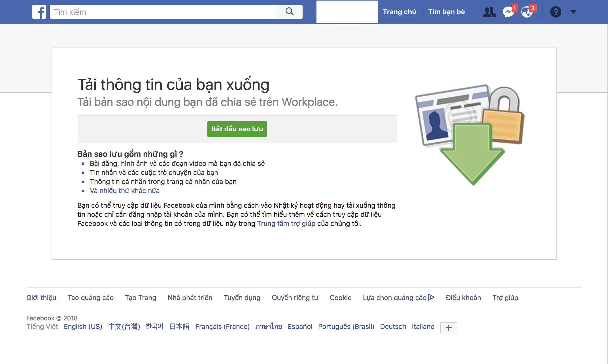Open Quyền riêng tư footer link
Viewport: 608px width, 364px height.
295,298
